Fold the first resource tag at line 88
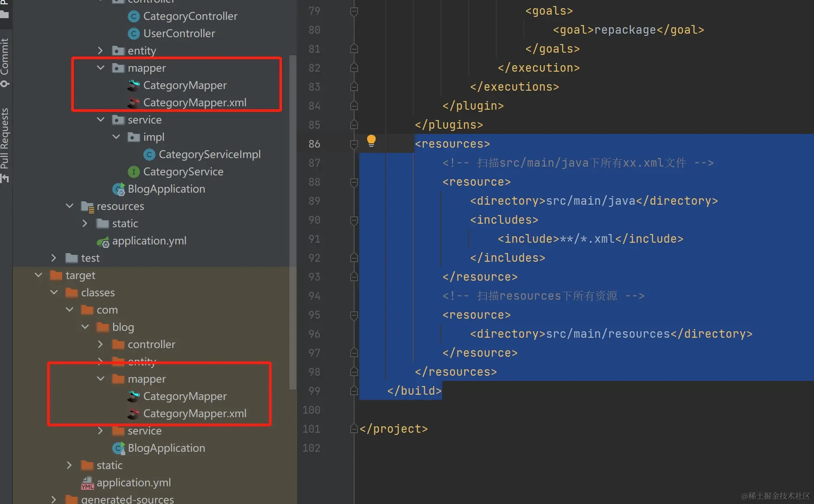 click(x=354, y=182)
